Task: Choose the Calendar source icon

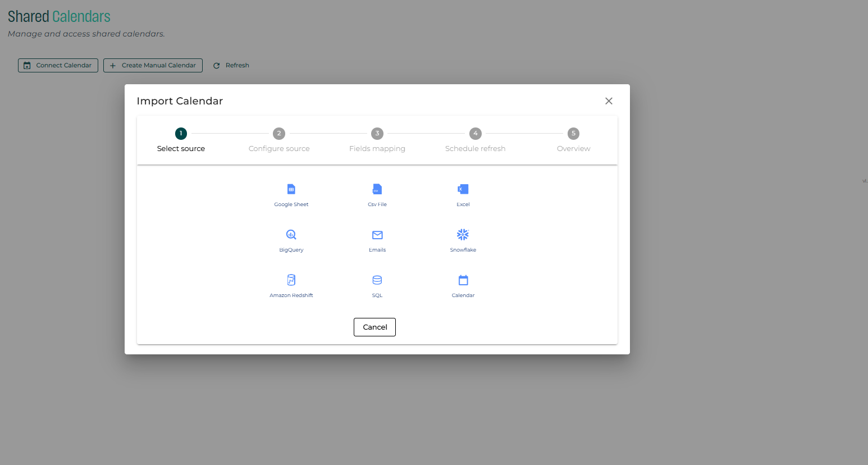Action: point(463,280)
